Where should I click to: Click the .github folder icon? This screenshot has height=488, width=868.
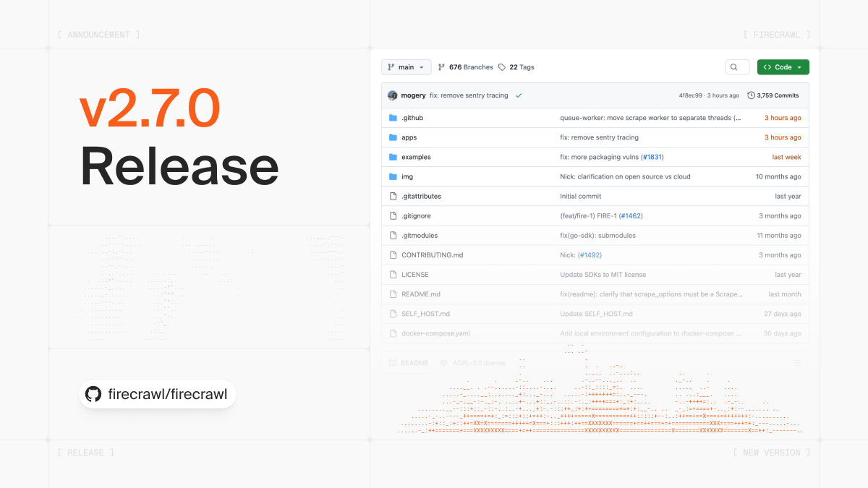click(391, 117)
